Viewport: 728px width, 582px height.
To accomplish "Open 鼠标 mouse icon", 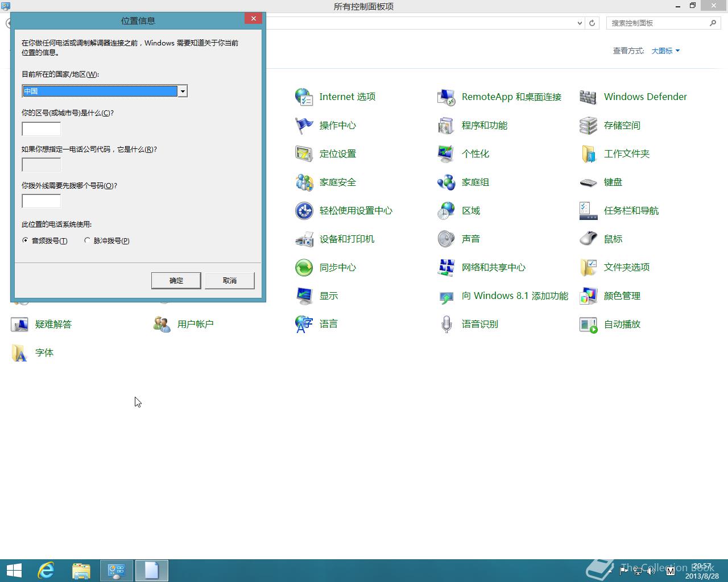I will pyautogui.click(x=589, y=239).
